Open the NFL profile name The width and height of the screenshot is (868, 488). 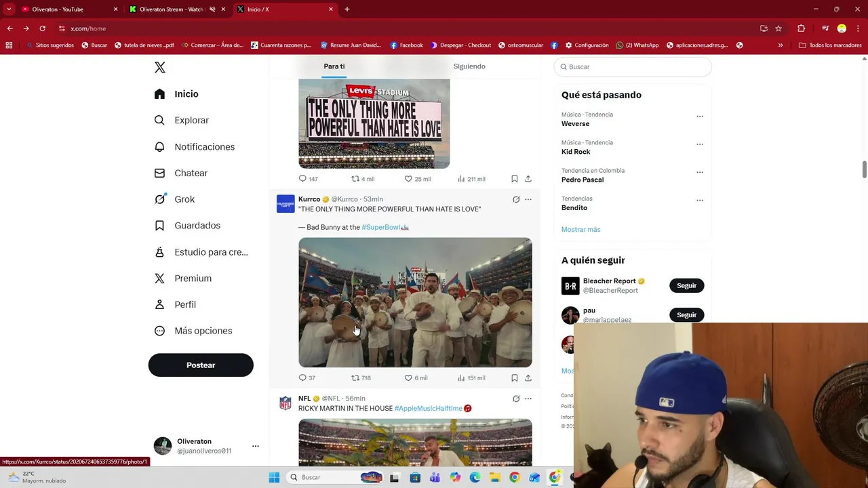304,399
